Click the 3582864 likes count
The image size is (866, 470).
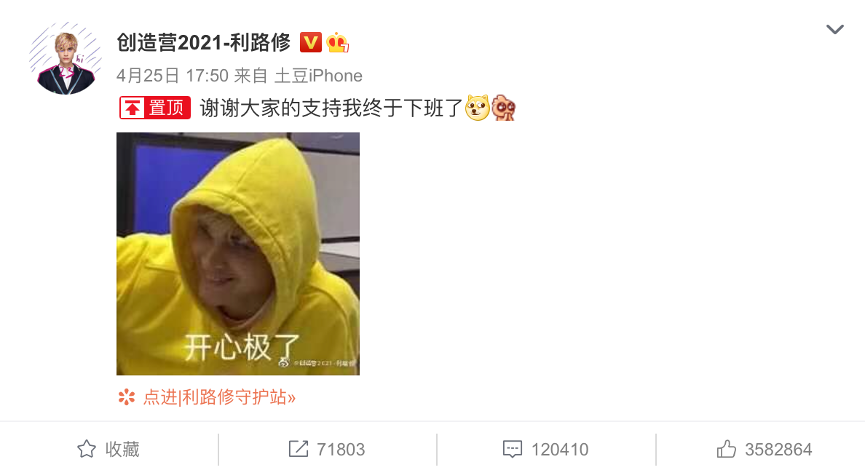(x=778, y=450)
